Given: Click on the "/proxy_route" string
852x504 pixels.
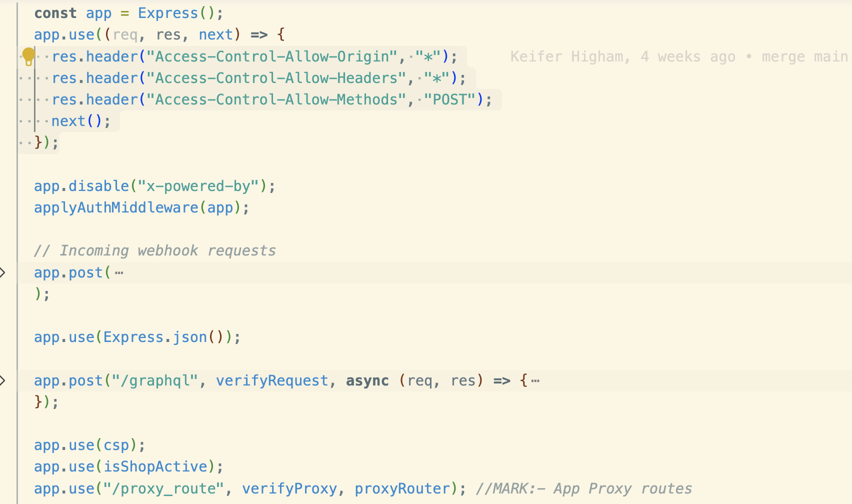Looking at the screenshot, I should pos(163,488).
